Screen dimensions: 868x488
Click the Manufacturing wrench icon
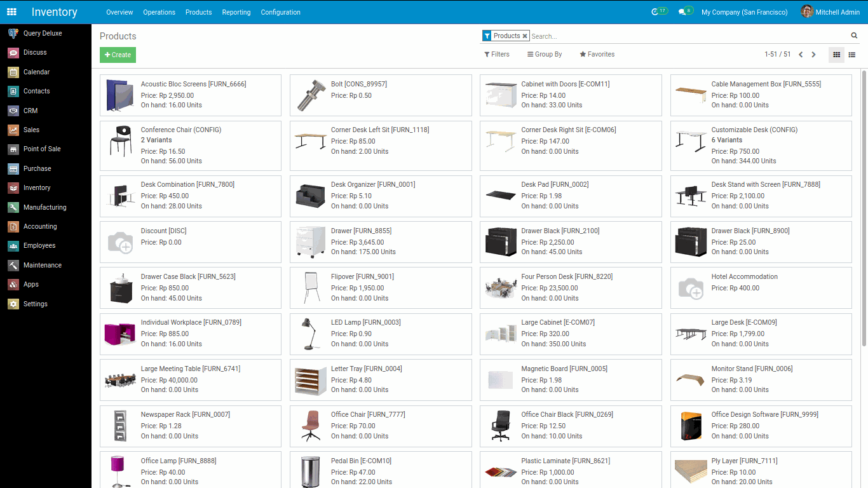pos(13,207)
